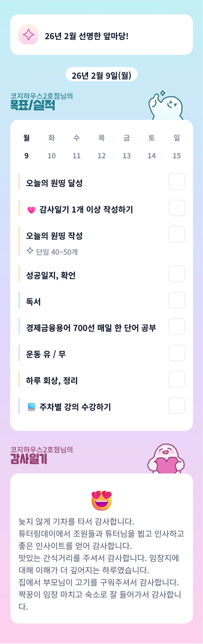Click the 경제금융용어 700선 goal text
203x644 pixels.
(91, 328)
